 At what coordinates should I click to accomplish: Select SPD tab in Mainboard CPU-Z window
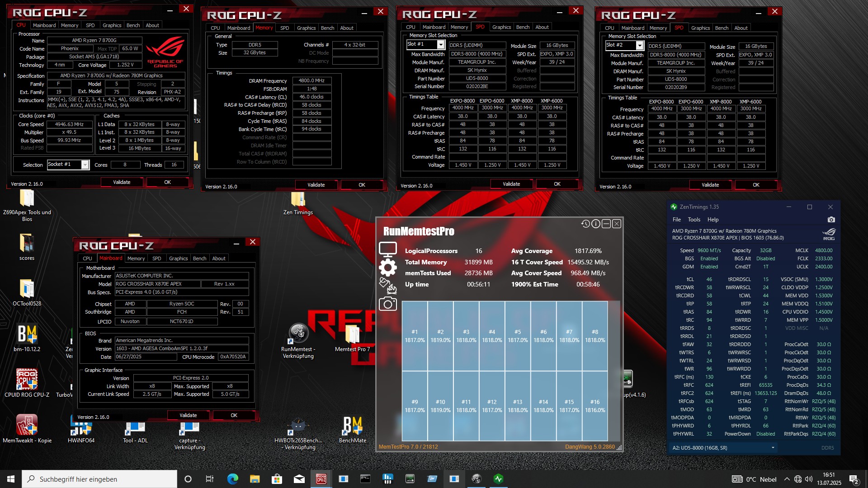156,258
